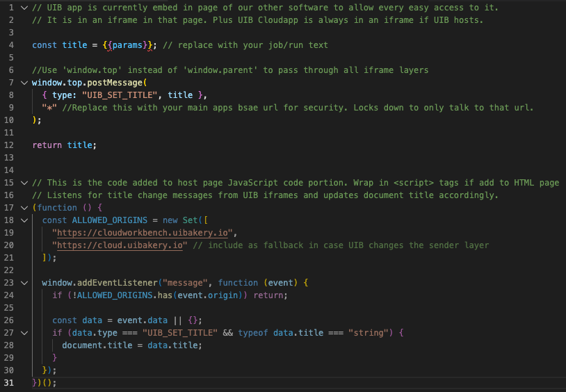
Task: Collapse the comment block at line 1
Action: click(x=25, y=7)
